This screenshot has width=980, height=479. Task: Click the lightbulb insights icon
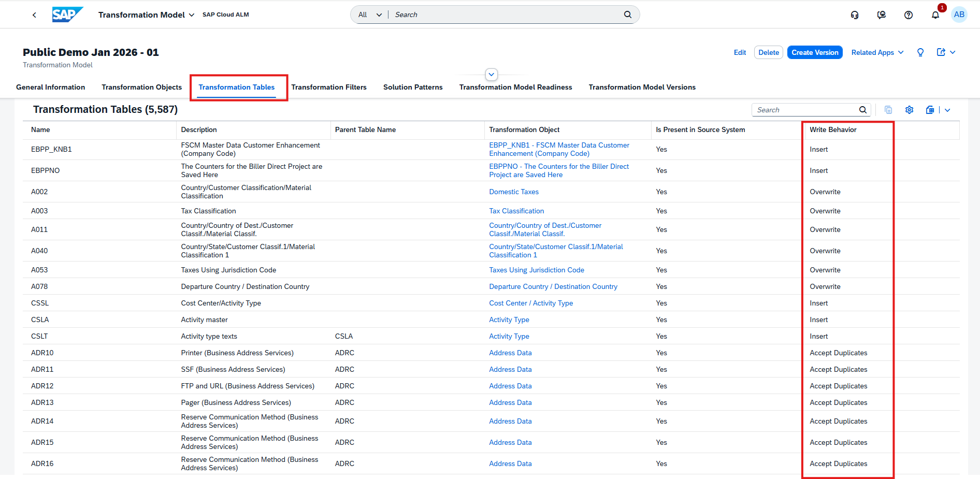920,52
